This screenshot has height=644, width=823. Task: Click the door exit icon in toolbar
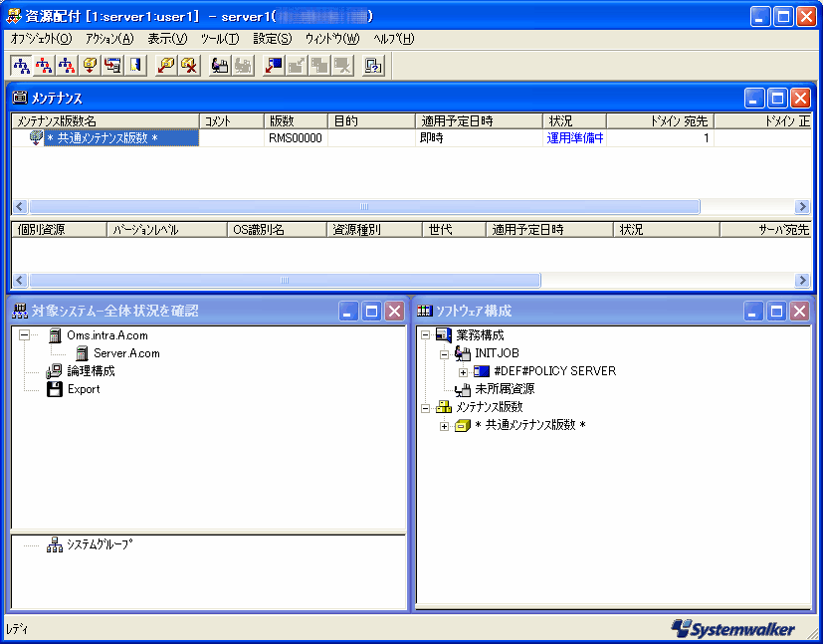click(135, 66)
